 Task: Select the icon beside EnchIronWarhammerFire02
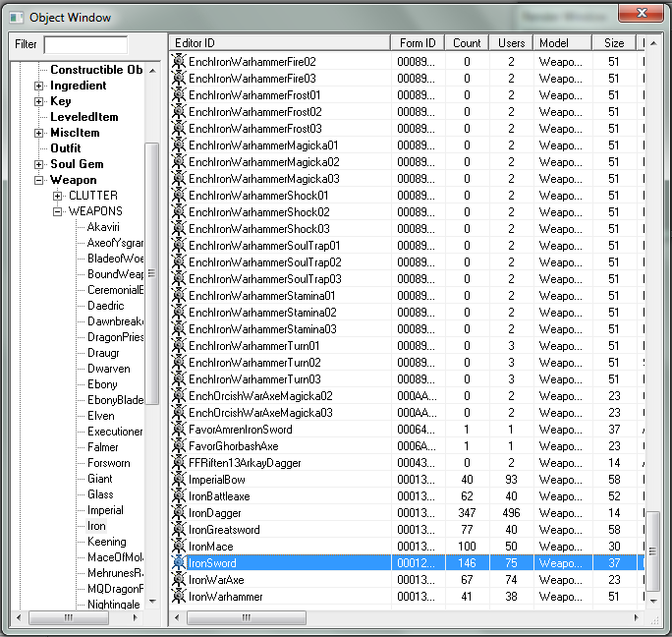[x=178, y=62]
